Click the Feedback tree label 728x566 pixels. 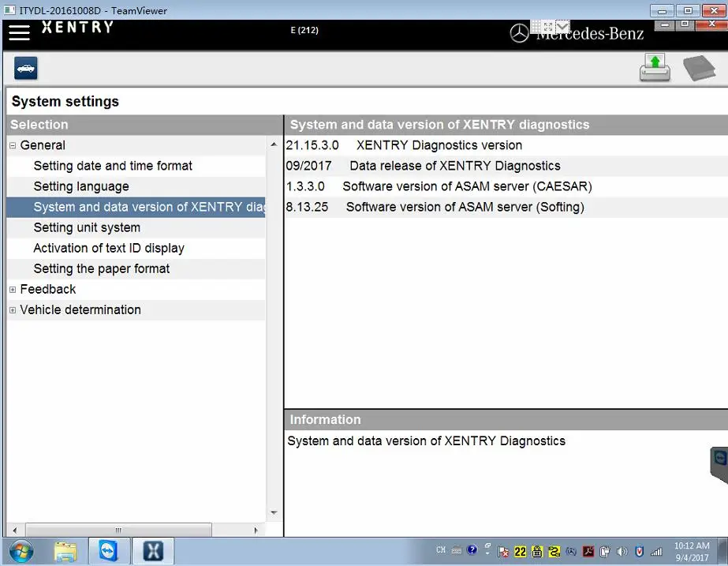point(48,289)
